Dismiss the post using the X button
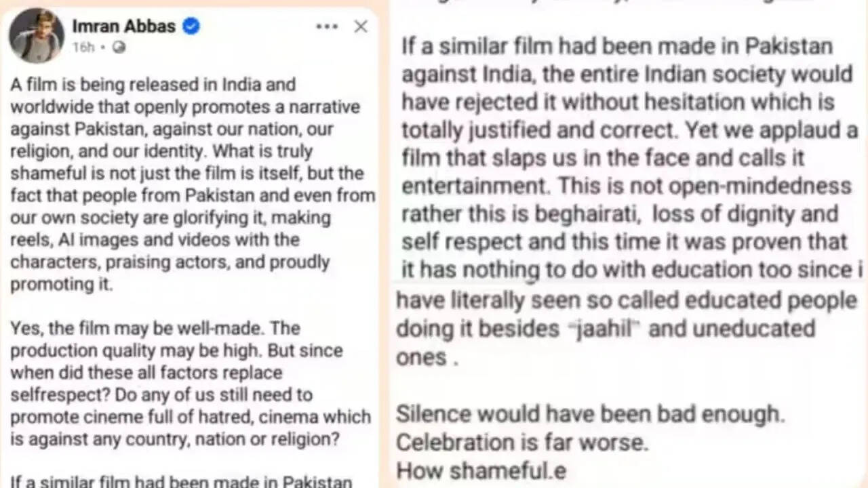Image resolution: width=868 pixels, height=488 pixels. tap(361, 26)
